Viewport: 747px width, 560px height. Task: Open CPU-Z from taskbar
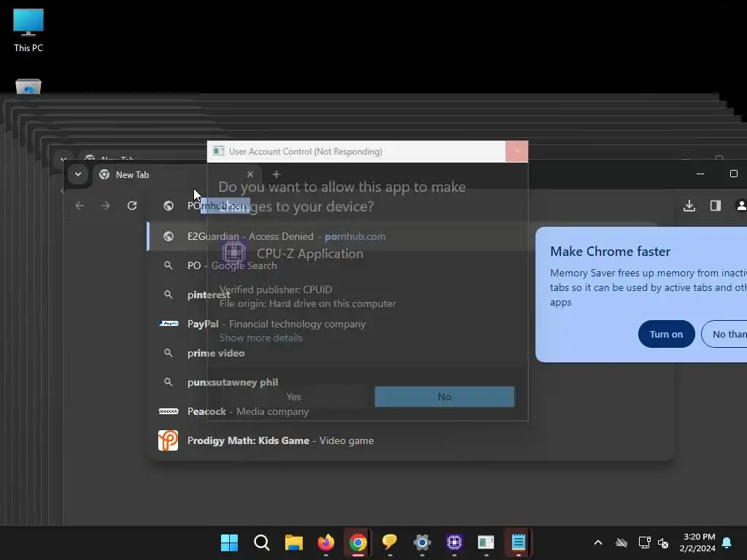(454, 542)
